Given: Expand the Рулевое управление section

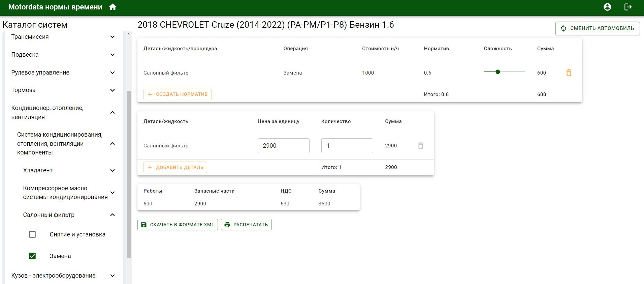Looking at the screenshot, I should point(112,73).
